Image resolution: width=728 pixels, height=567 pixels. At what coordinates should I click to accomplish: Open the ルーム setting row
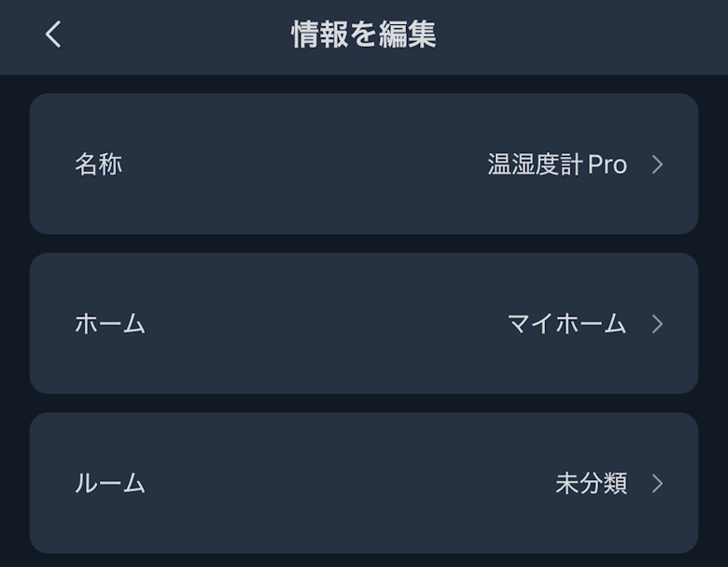364,483
